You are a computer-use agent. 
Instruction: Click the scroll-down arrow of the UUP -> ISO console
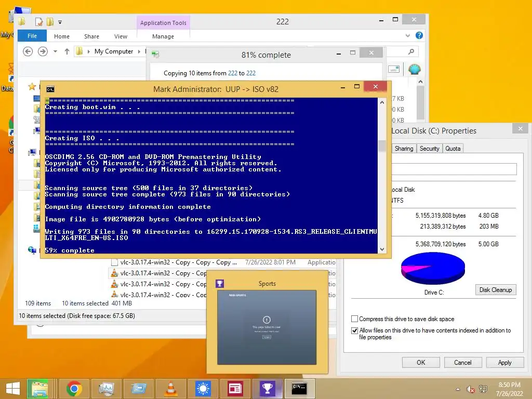[x=382, y=249]
